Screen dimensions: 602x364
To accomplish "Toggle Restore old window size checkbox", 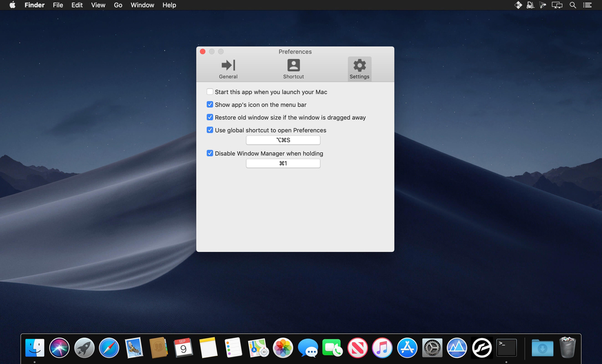I will (x=210, y=118).
